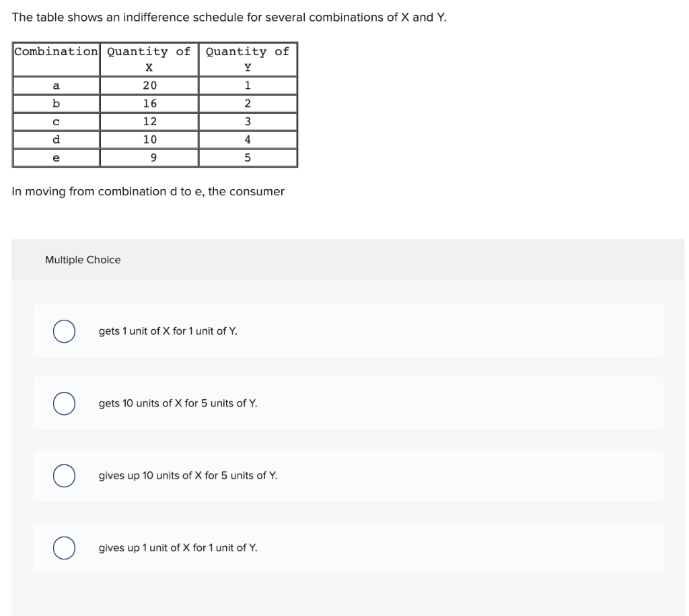Screen dimensions: 689x616
Task: Click the table header 'Quantity of X'
Action: point(149,59)
